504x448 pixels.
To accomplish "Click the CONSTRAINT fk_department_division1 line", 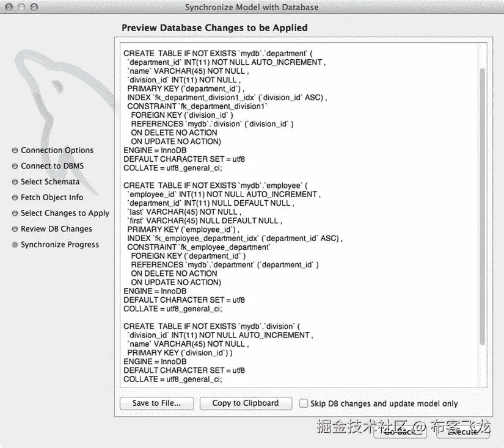I will click(x=197, y=106).
